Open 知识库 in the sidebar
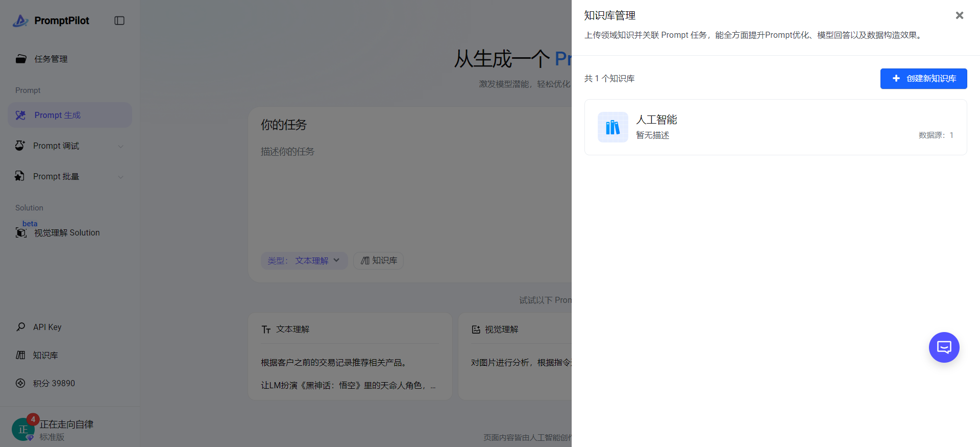The width and height of the screenshot is (980, 447). tap(70, 355)
